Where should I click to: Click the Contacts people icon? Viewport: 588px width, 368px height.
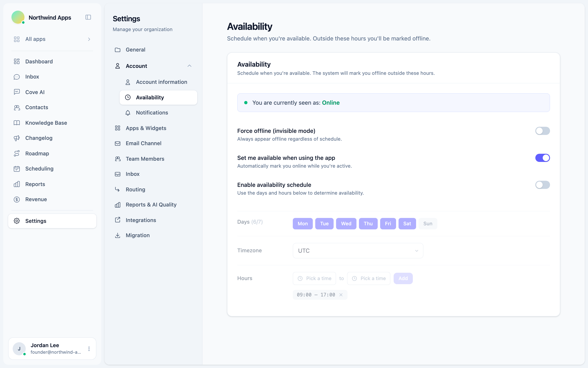point(17,107)
